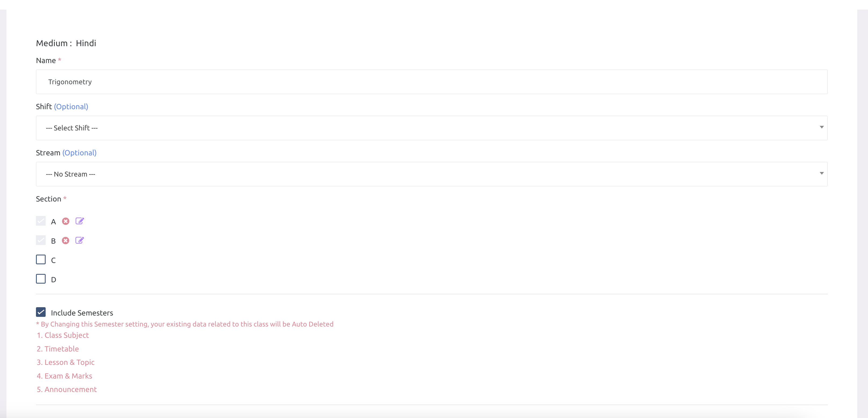Viewport: 868px width, 418px height.
Task: Click the Shift dropdown arrow icon
Action: 822,127
